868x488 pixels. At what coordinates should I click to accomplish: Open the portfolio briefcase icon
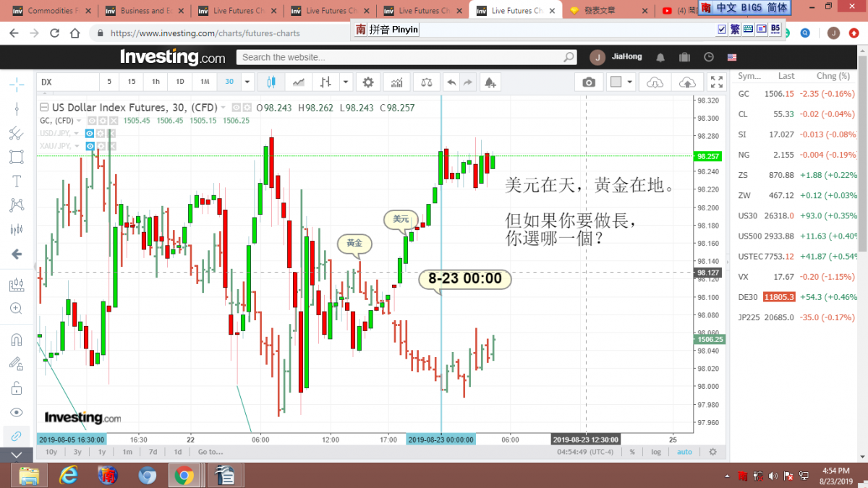(x=684, y=57)
